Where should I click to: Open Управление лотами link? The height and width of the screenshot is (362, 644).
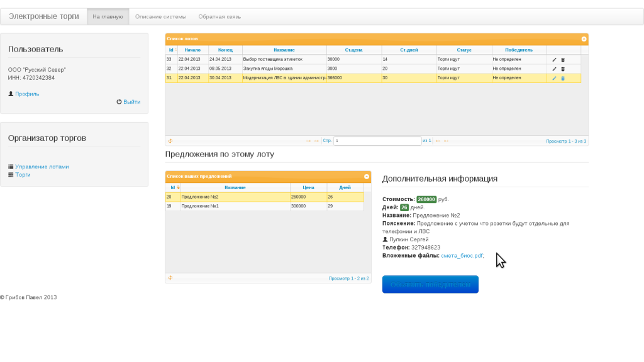42,167
